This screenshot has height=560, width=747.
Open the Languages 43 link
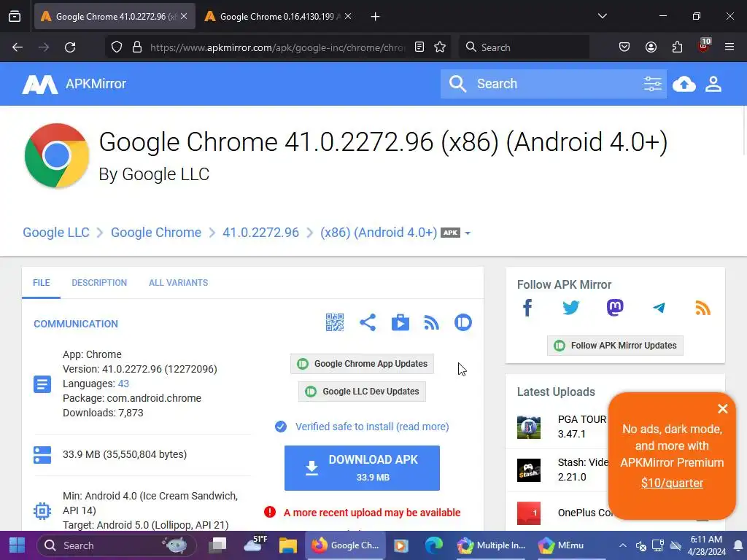point(123,384)
